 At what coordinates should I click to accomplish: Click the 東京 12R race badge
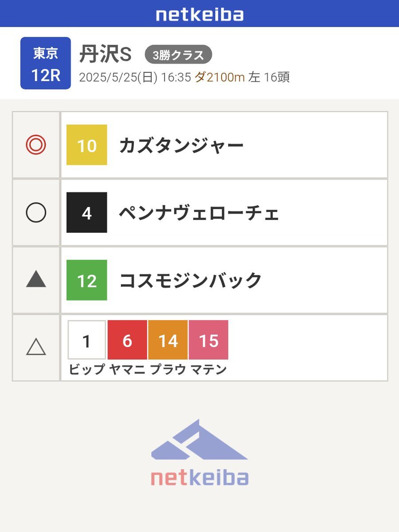tap(46, 63)
